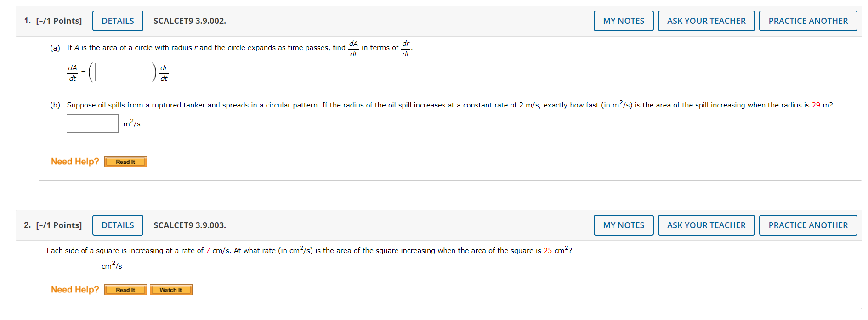The image size is (868, 320).
Task: Click the Need Help text on problem 1
Action: [74, 161]
